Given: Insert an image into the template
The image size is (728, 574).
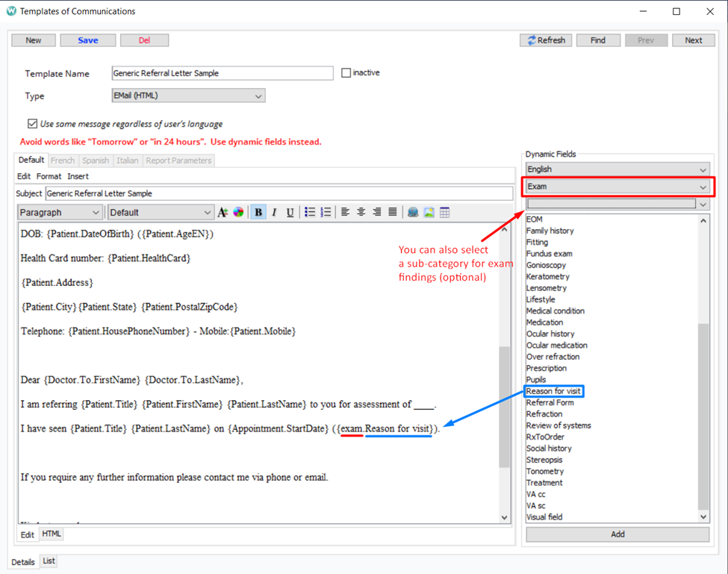Looking at the screenshot, I should [x=429, y=213].
